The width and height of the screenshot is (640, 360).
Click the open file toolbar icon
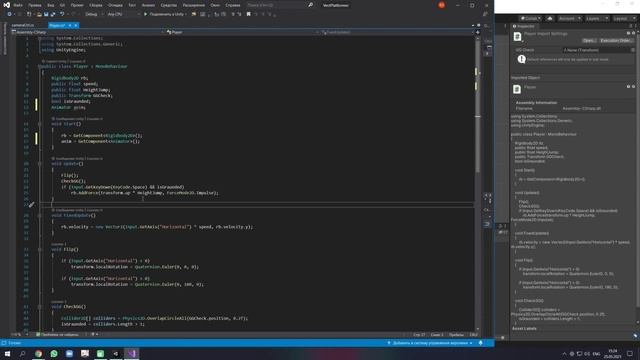[39, 14]
